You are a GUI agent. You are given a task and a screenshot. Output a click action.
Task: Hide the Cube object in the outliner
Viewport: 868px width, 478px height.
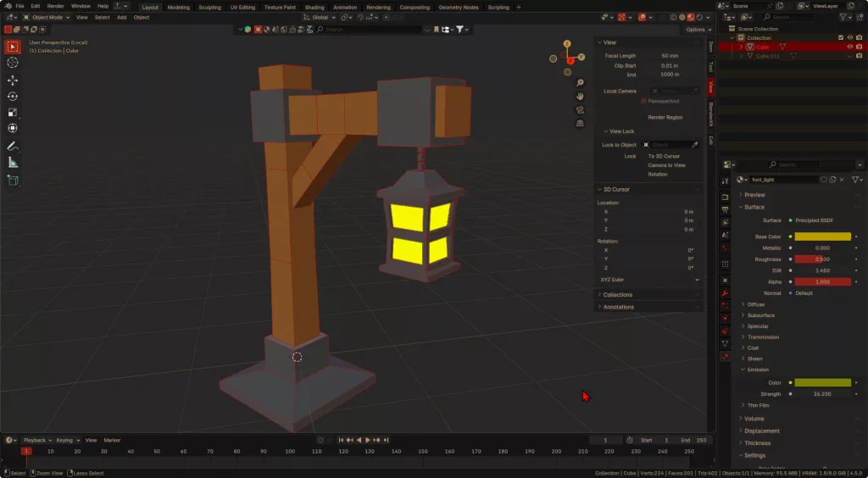849,47
